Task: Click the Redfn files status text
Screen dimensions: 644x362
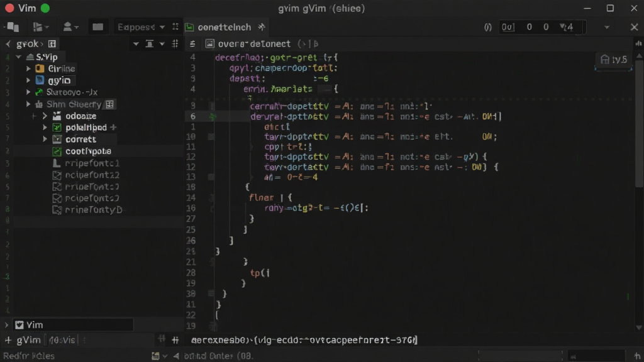Action: pyautogui.click(x=29, y=356)
